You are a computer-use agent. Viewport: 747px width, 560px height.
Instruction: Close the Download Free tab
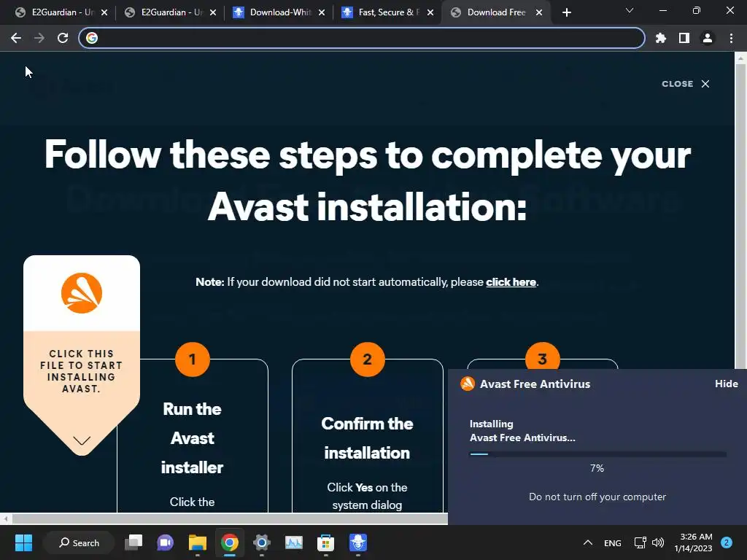[539, 12]
